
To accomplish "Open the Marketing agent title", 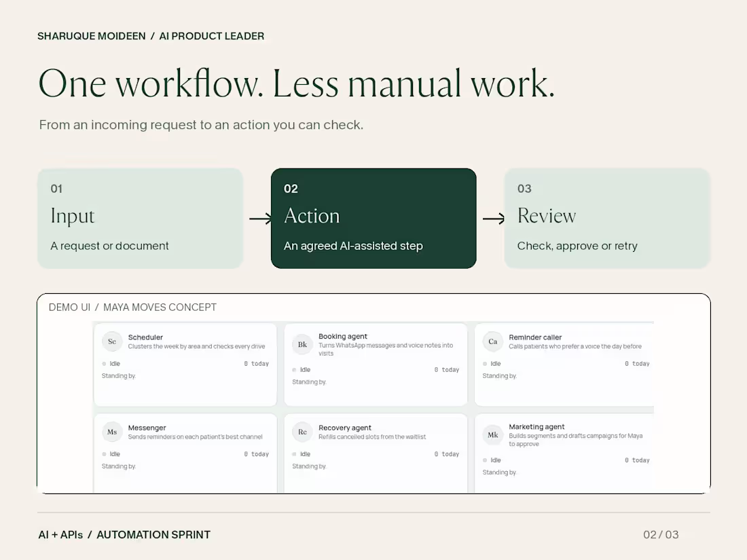I will coord(536,427).
